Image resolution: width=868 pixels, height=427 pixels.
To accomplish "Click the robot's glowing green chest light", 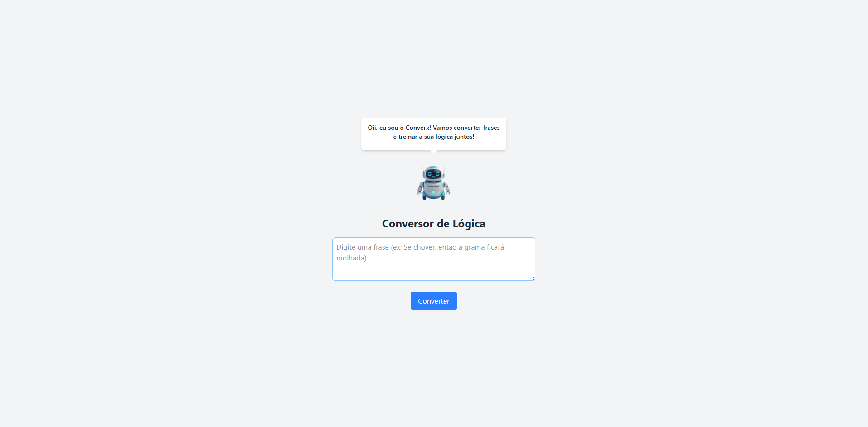I will pos(433,192).
